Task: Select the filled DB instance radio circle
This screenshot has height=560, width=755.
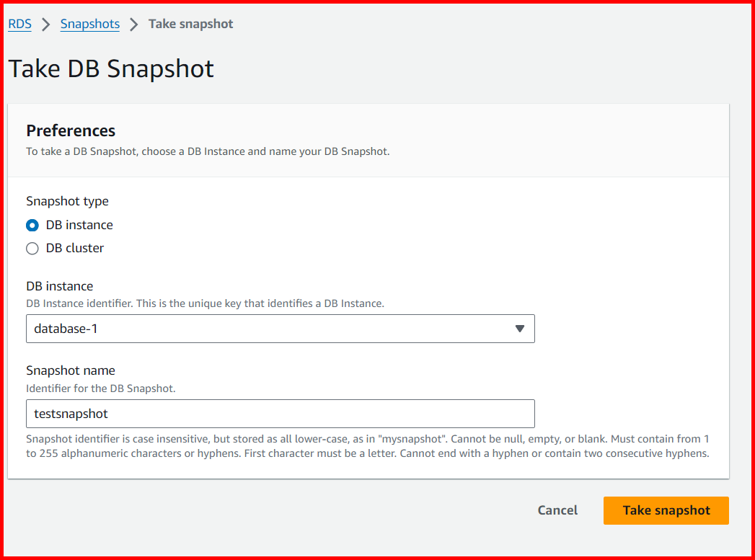Action: [32, 225]
